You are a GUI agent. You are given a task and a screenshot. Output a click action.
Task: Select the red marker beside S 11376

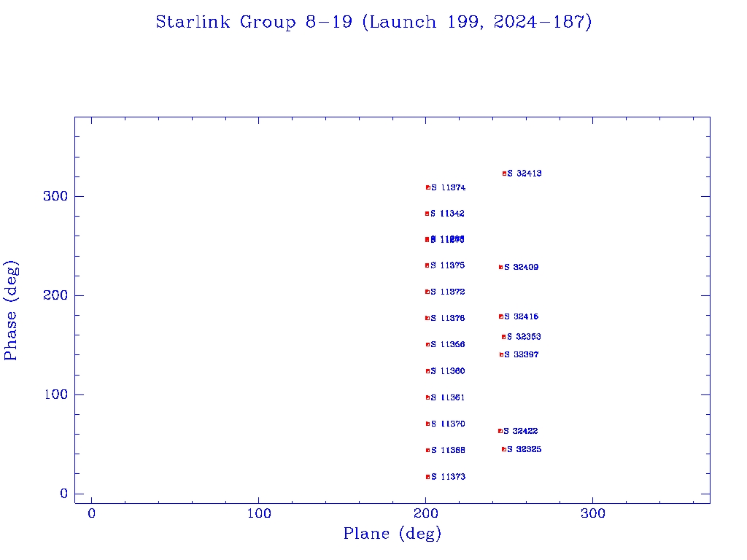point(427,318)
